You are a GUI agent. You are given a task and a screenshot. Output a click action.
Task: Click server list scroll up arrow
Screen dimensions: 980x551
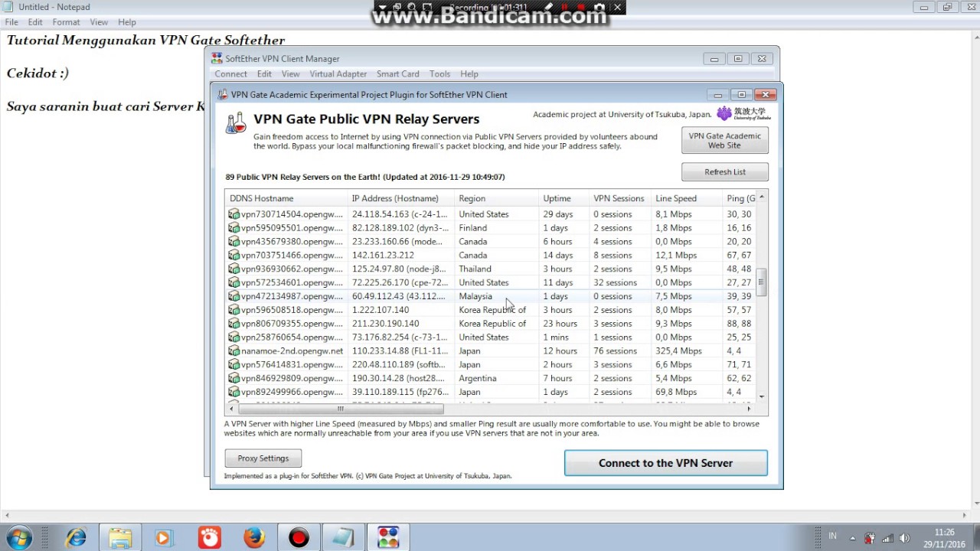(x=761, y=197)
